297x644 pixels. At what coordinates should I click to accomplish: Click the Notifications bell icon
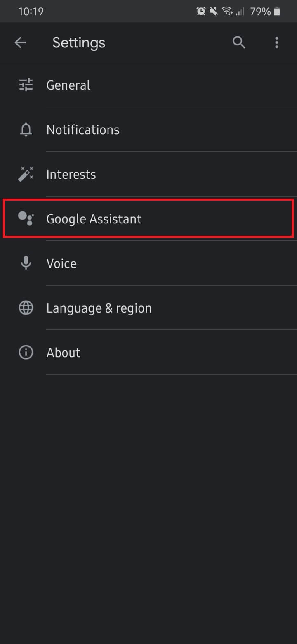[x=26, y=129]
